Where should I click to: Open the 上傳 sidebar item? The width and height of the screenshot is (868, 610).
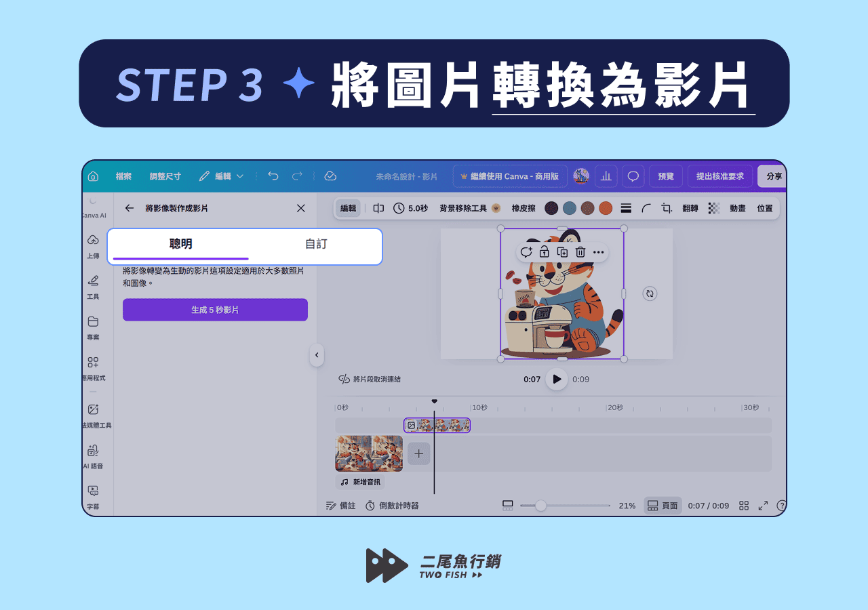tap(93, 247)
